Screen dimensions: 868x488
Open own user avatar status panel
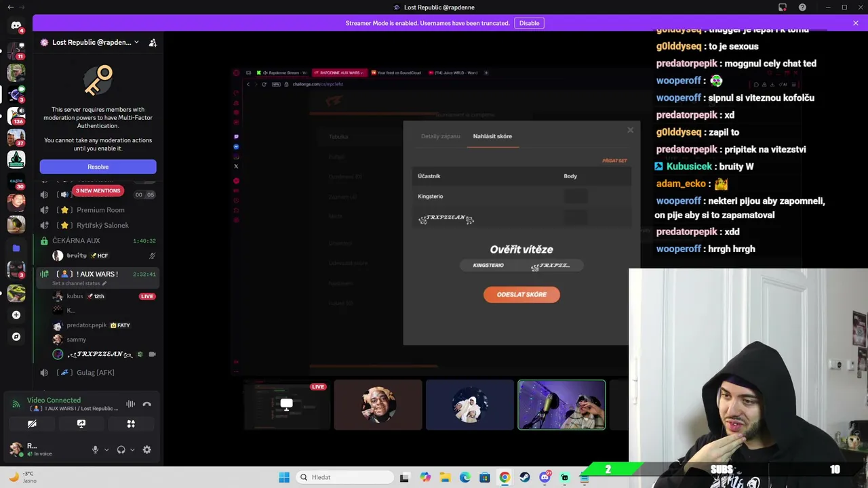tap(16, 449)
